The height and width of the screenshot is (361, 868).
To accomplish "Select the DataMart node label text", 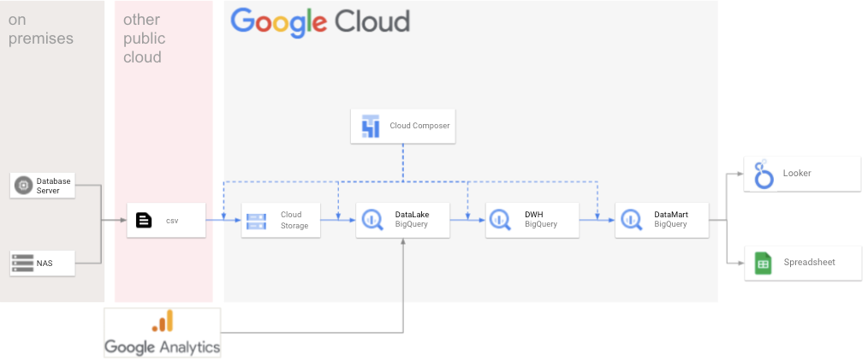I will coord(671,215).
